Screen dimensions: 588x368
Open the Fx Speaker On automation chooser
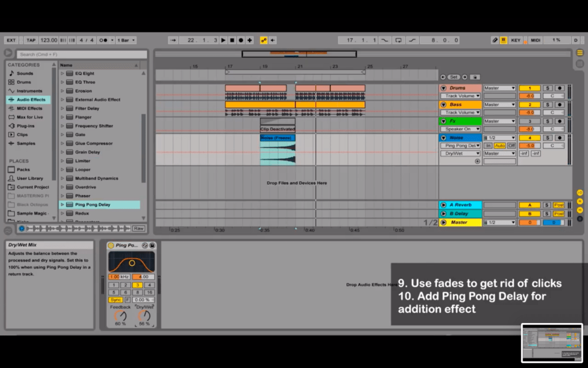pos(461,129)
